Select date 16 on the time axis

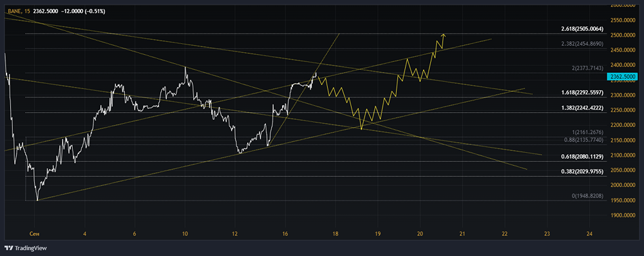tap(285, 234)
